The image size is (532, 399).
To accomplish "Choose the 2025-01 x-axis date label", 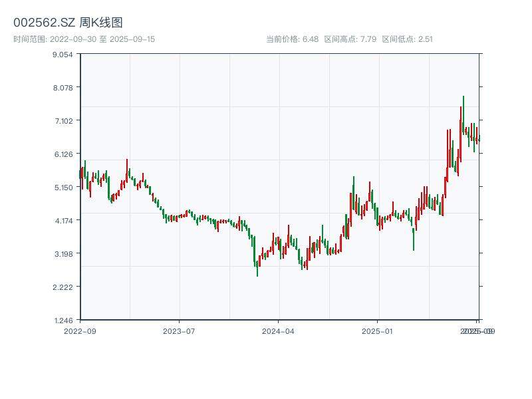I will click(x=378, y=331).
